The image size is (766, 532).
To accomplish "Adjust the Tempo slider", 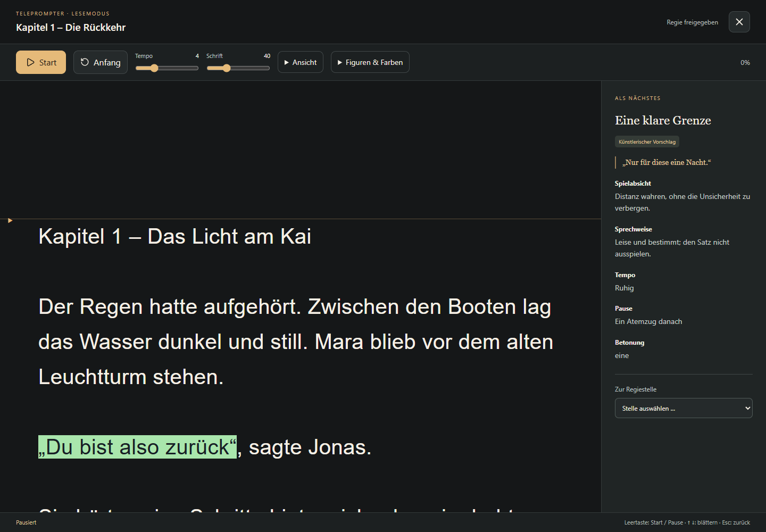I will [166, 68].
